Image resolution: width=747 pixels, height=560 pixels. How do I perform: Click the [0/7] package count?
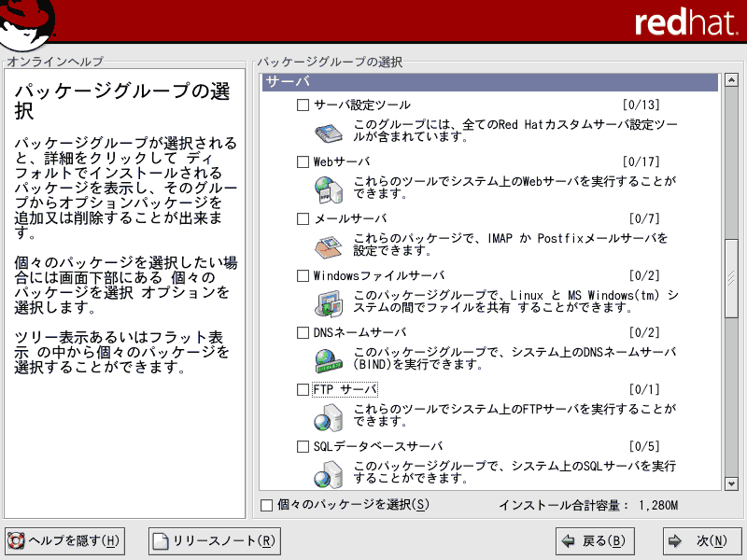[x=644, y=218]
